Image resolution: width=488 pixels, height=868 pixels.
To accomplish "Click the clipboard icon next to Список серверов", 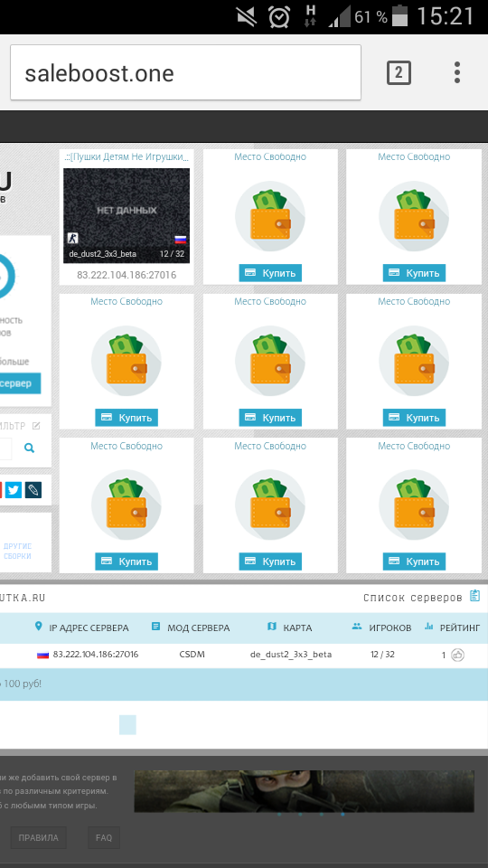I will [474, 596].
